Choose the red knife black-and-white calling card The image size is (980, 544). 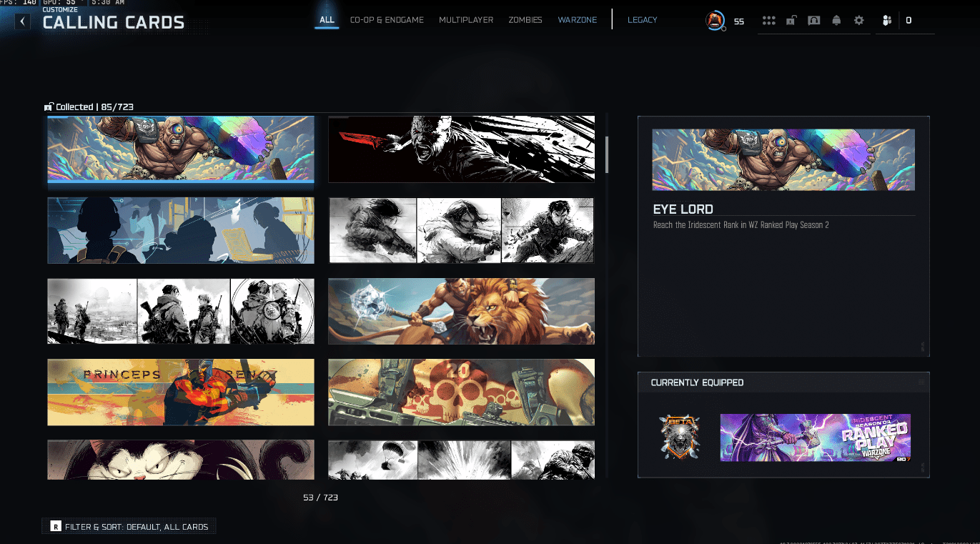click(461, 149)
